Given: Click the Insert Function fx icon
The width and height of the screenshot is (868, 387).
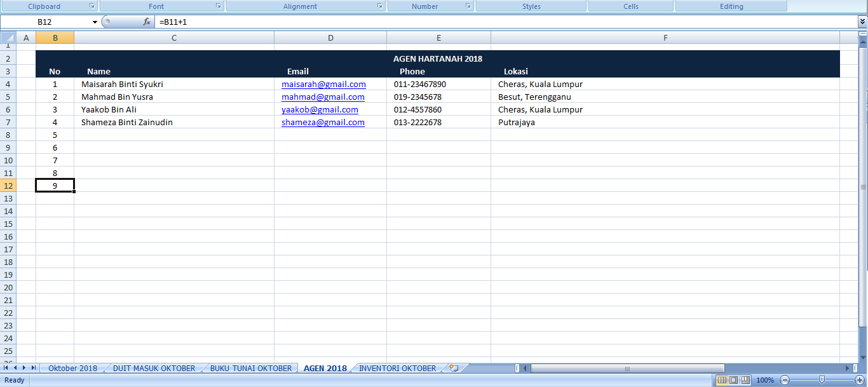Looking at the screenshot, I should (x=147, y=22).
